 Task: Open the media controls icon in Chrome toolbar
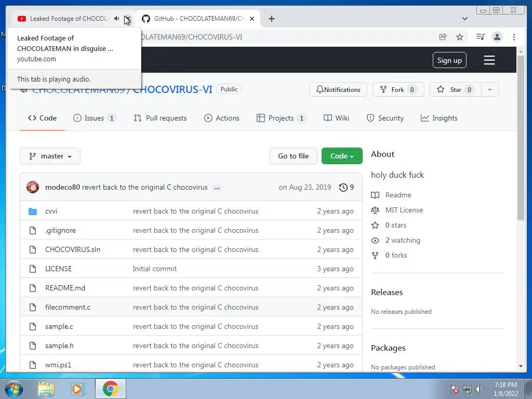[480, 37]
